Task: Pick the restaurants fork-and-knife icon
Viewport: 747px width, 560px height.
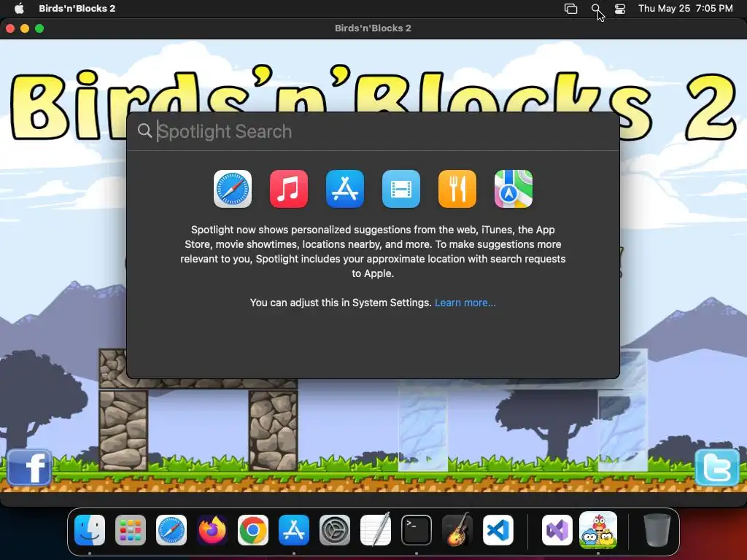Action: (x=457, y=189)
